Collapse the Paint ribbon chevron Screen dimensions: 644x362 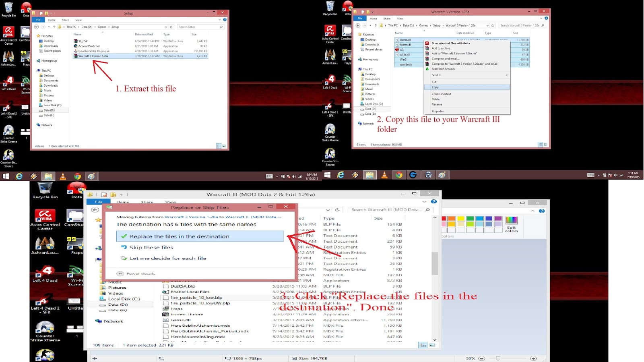(x=533, y=211)
